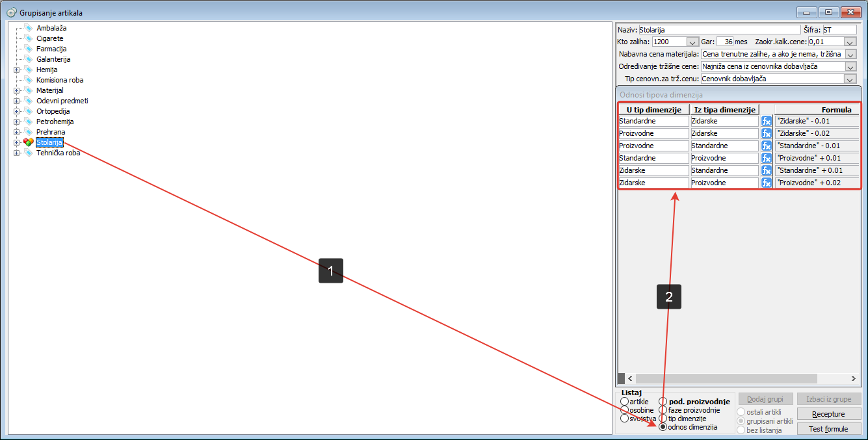Select the "tip dimenzije" listing option

click(x=663, y=419)
